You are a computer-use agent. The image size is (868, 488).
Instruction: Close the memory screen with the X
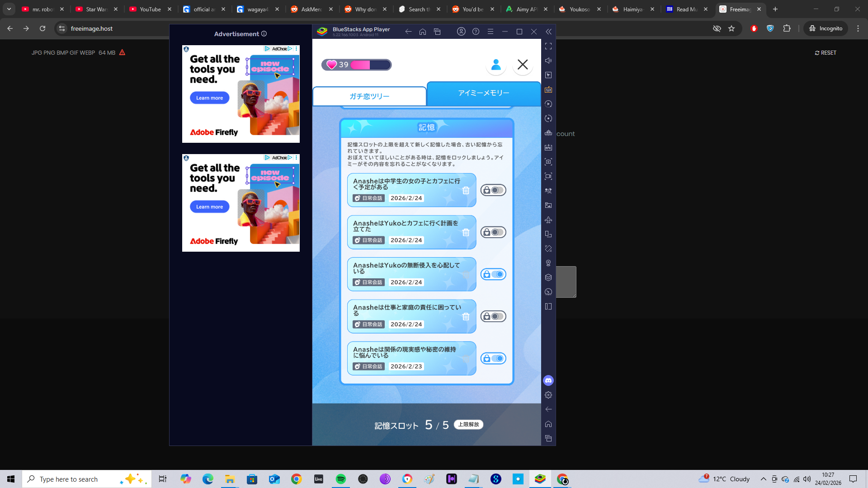point(523,65)
